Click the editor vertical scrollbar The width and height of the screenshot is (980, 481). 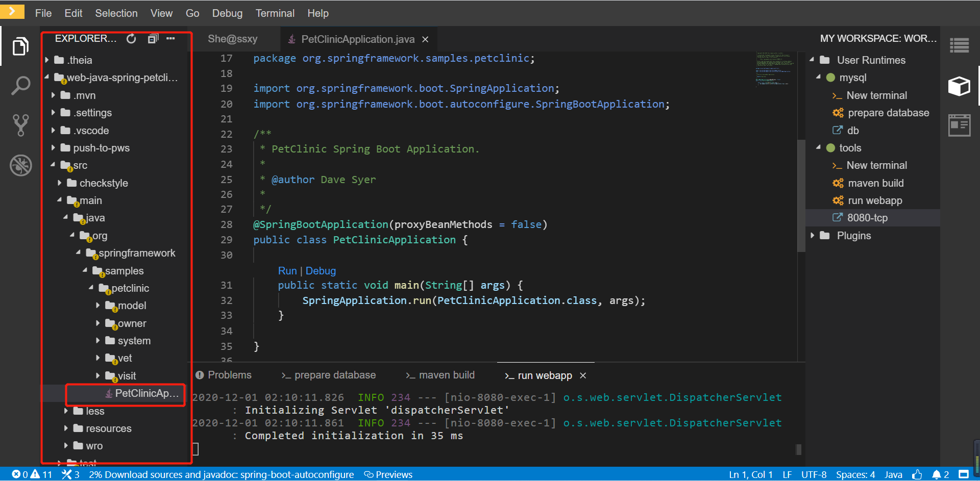coord(801,195)
